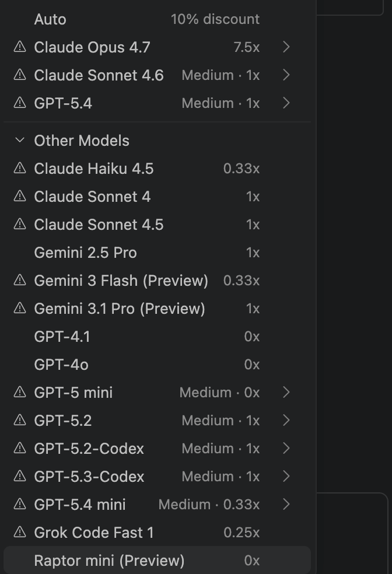Click warning icon next to Claude Sonnet 4.6
The width and height of the screenshot is (392, 574).
click(x=20, y=75)
